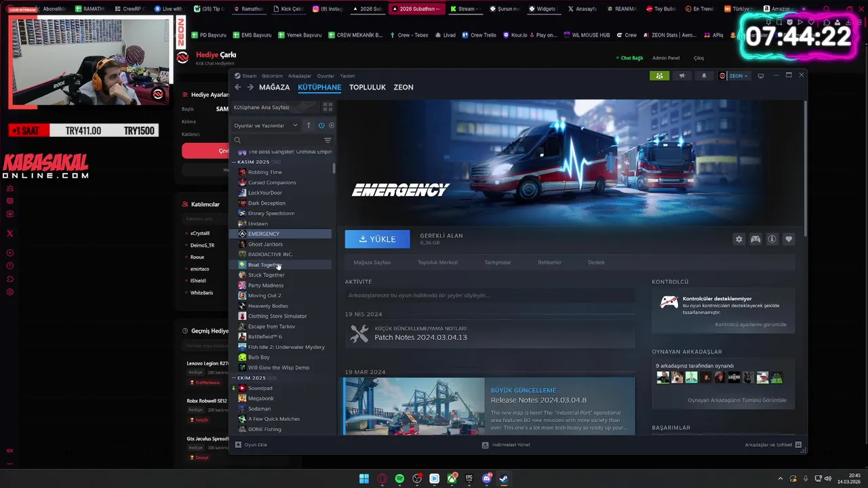Select Disney Speedstorm in the library list
Image resolution: width=868 pixels, height=488 pixels.
tap(271, 213)
